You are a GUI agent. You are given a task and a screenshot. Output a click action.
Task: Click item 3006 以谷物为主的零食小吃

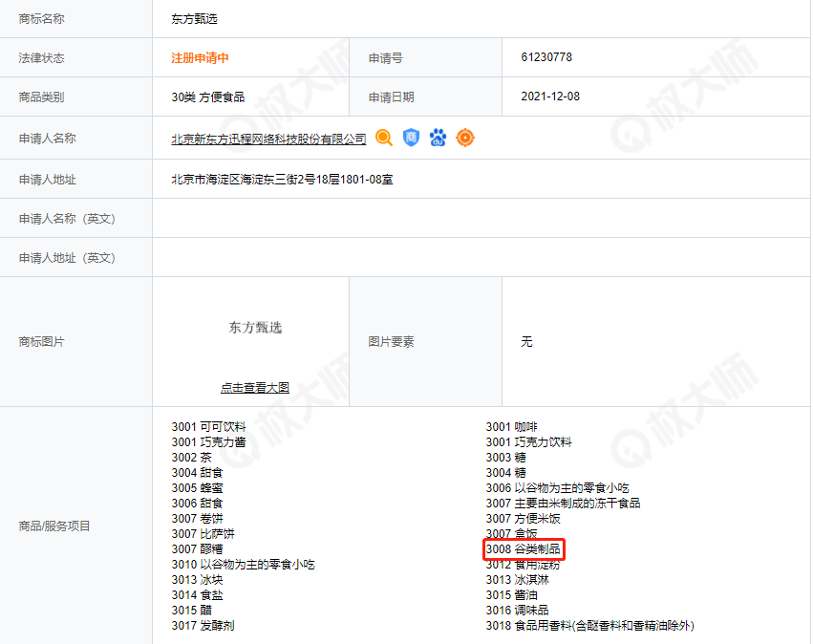(557, 488)
